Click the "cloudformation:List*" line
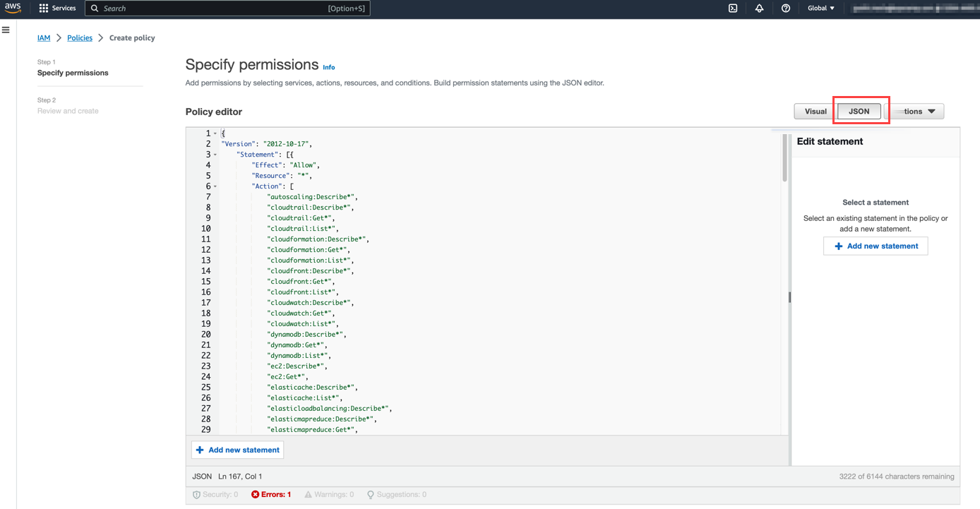Image resolution: width=980 pixels, height=509 pixels. [309, 261]
